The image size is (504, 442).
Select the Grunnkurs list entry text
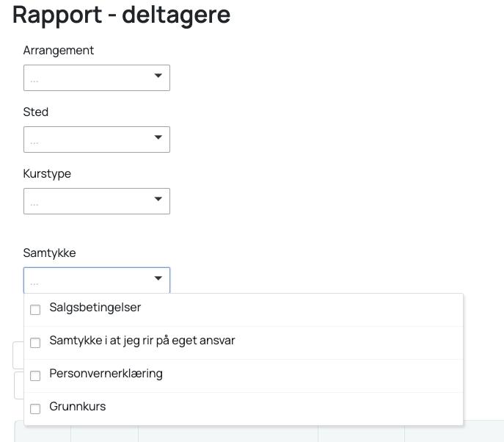[x=77, y=407]
